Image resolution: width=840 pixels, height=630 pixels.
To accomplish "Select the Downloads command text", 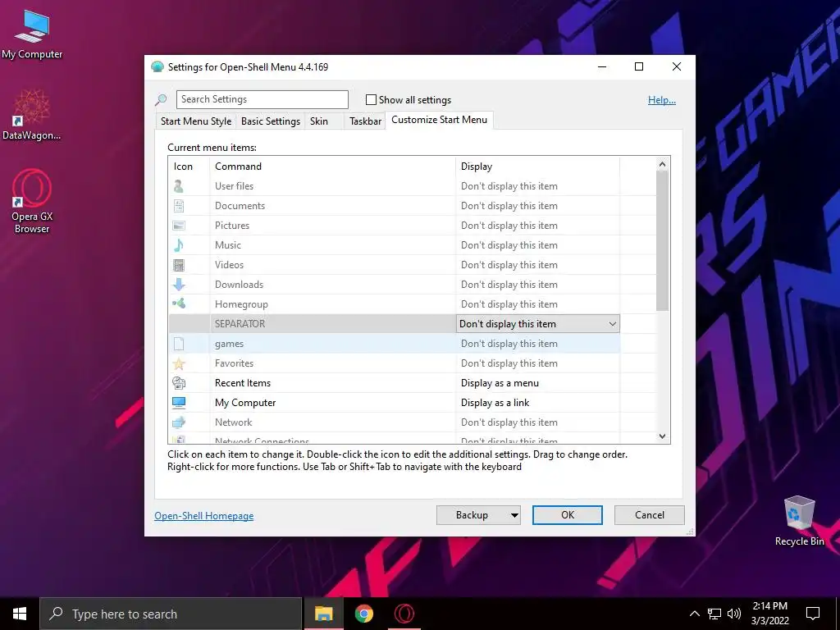I will [239, 285].
